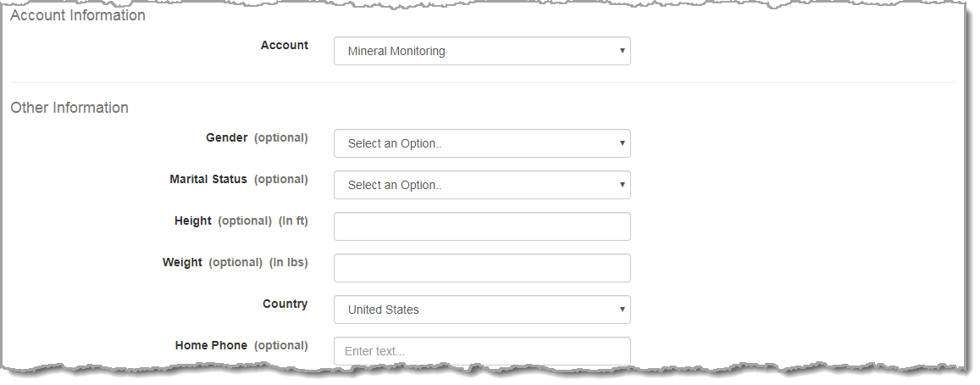
Task: Click the Home Phone (optional) label
Action: 241,345
